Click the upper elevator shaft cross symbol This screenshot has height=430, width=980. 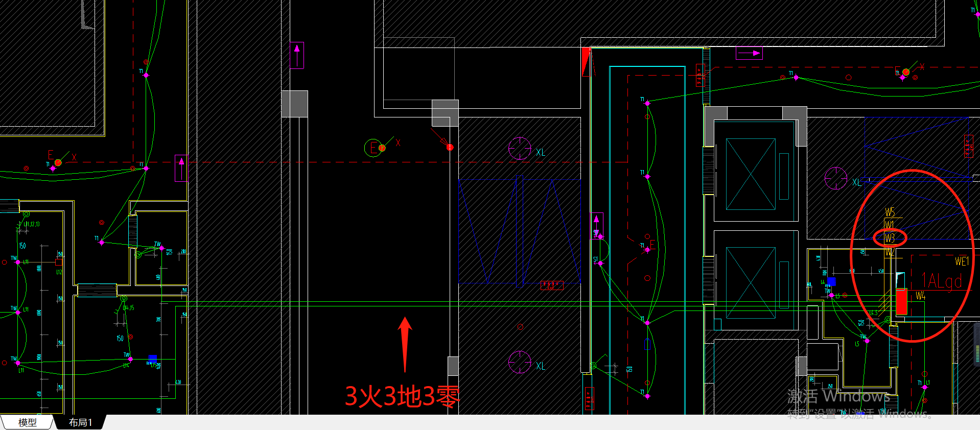pyautogui.click(x=751, y=174)
